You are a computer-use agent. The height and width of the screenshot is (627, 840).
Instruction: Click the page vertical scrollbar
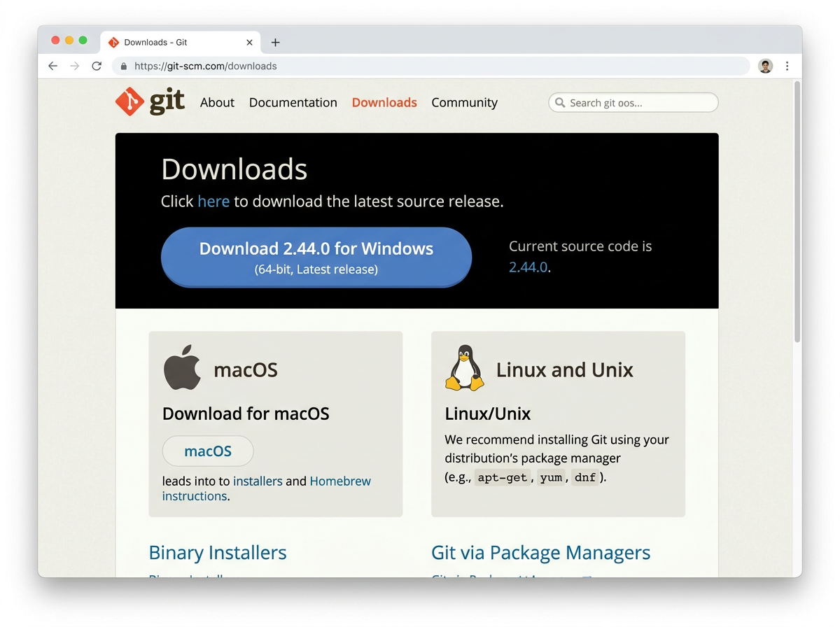[x=797, y=211]
